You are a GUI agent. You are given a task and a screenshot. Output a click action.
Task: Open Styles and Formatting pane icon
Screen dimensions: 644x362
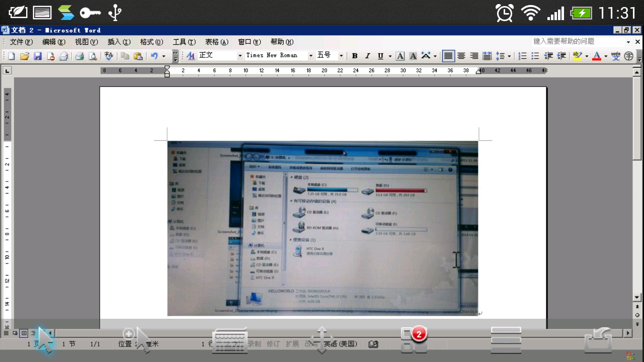[191, 56]
